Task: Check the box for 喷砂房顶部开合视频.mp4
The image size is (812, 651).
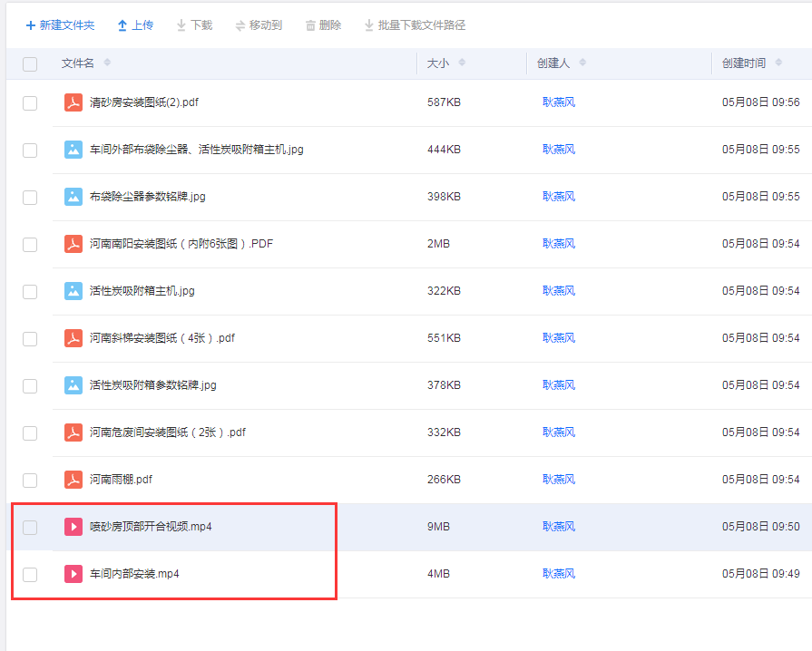Action: coord(30,528)
